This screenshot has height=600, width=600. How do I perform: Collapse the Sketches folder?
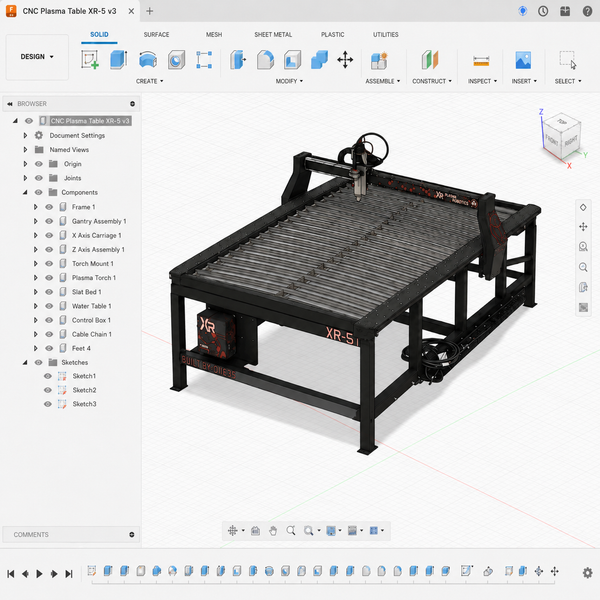[25, 362]
